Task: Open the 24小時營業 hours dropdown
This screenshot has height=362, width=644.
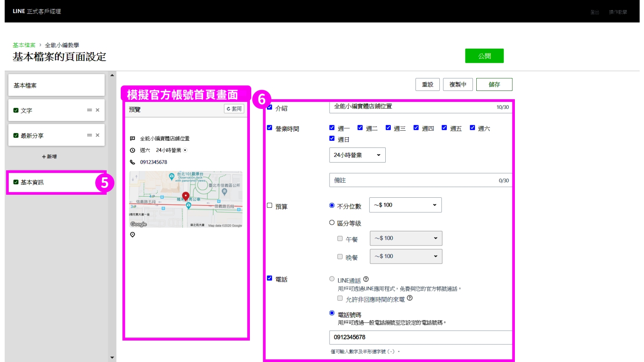Action: click(357, 155)
